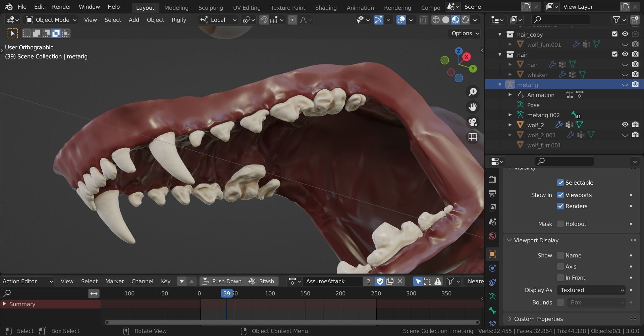Viewport: 644px width, 336px height.
Task: Open the Render properties tab icon
Action: (492, 179)
